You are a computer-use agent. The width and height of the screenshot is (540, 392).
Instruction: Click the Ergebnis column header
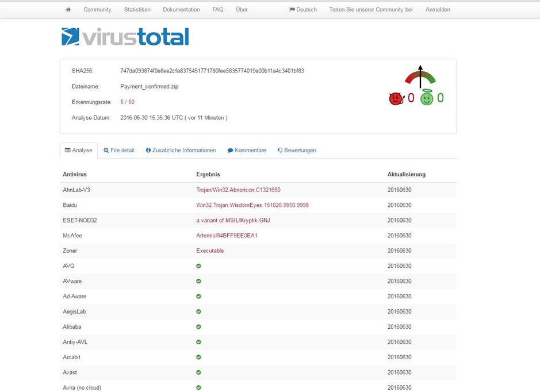point(208,174)
